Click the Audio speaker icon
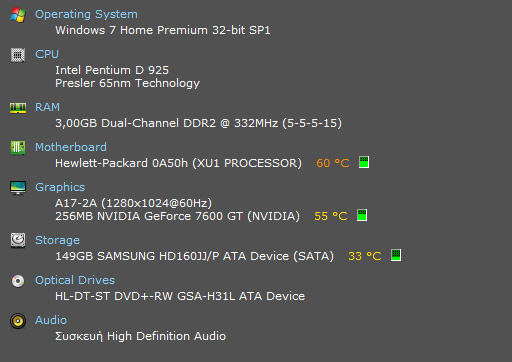This screenshot has height=362, width=512. [x=18, y=321]
